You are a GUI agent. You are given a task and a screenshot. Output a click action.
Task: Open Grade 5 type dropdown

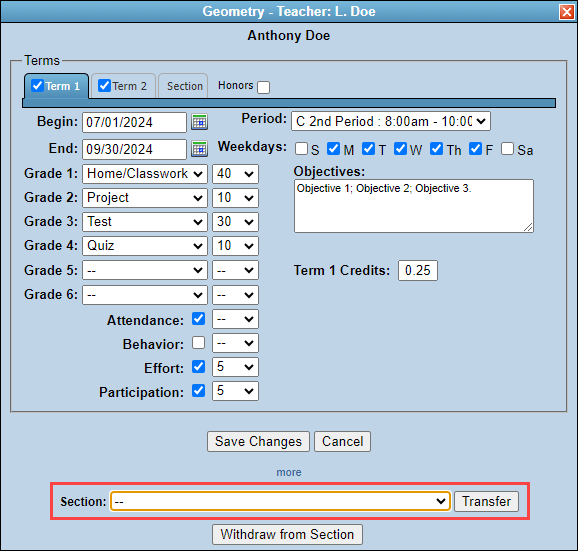click(x=145, y=270)
